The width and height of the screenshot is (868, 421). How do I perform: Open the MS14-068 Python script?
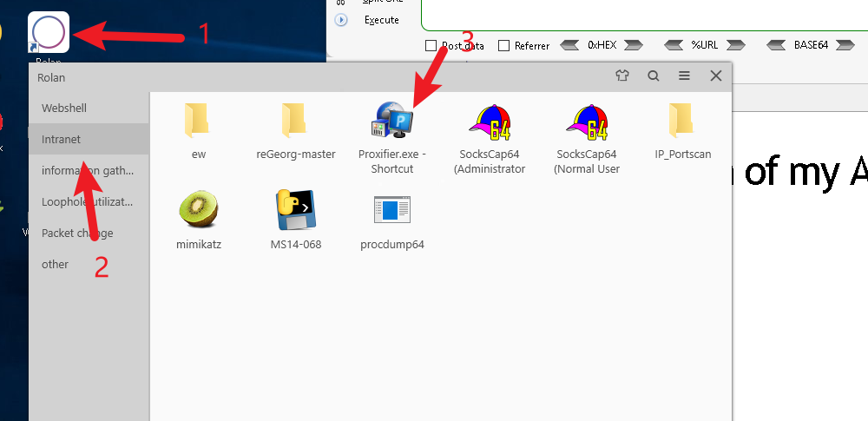pos(295,210)
